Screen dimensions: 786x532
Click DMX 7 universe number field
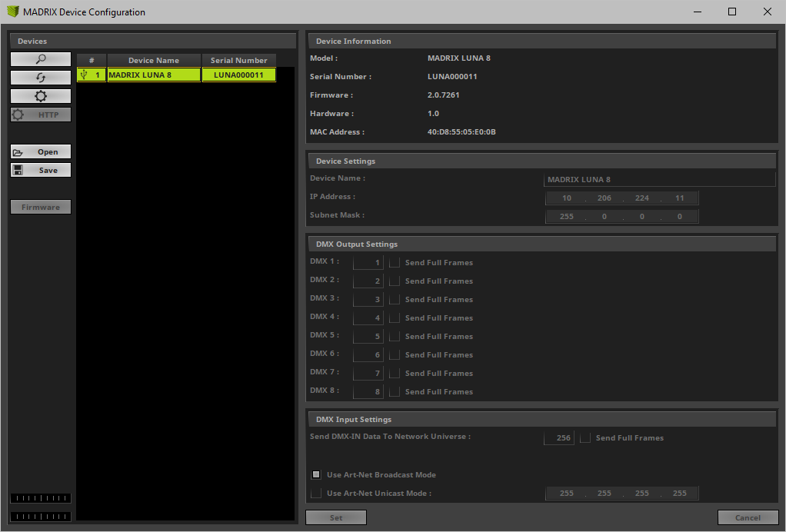click(368, 373)
